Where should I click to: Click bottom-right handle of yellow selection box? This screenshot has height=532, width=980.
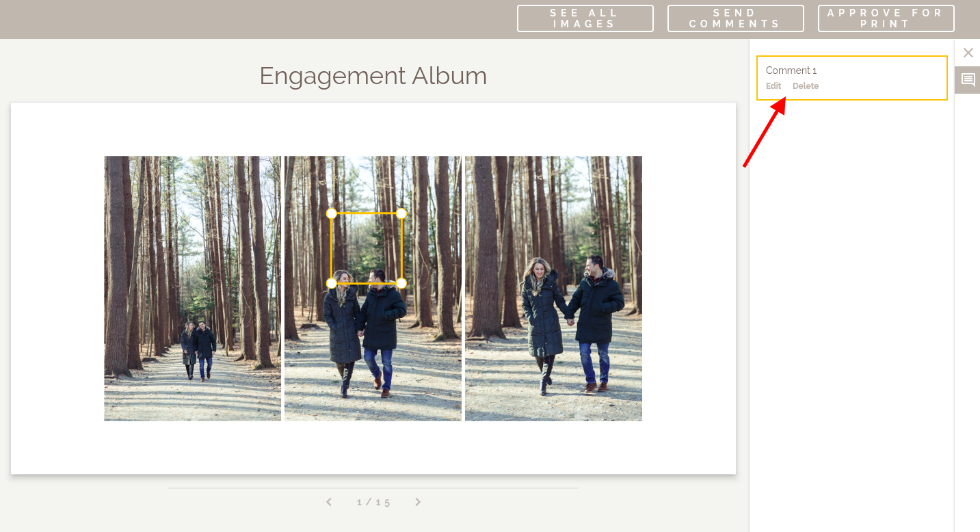tap(401, 283)
